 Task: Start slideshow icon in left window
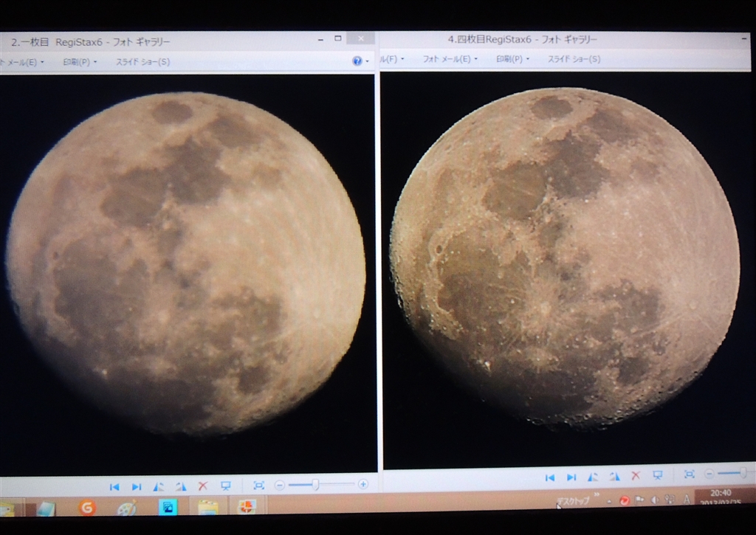225,486
